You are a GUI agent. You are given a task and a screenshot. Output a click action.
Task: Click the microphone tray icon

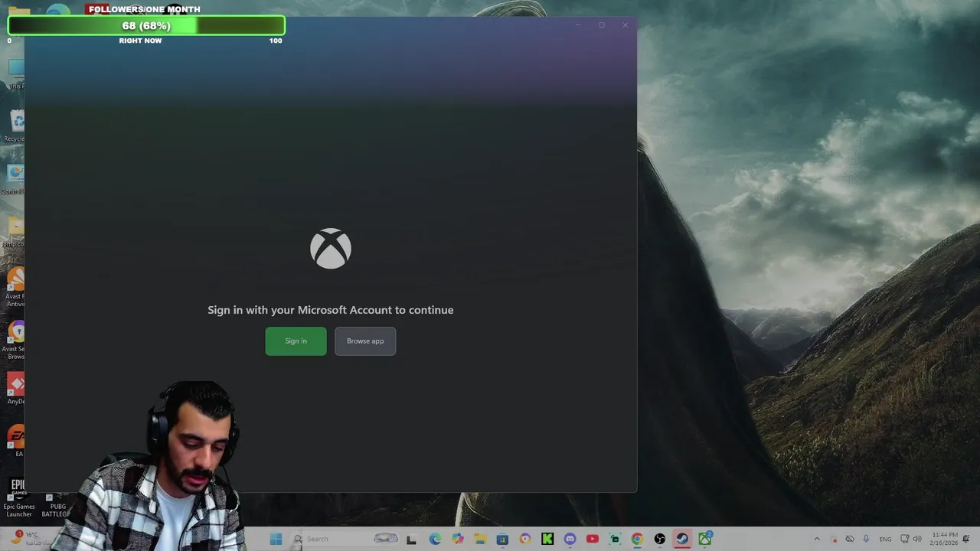pyautogui.click(x=866, y=539)
